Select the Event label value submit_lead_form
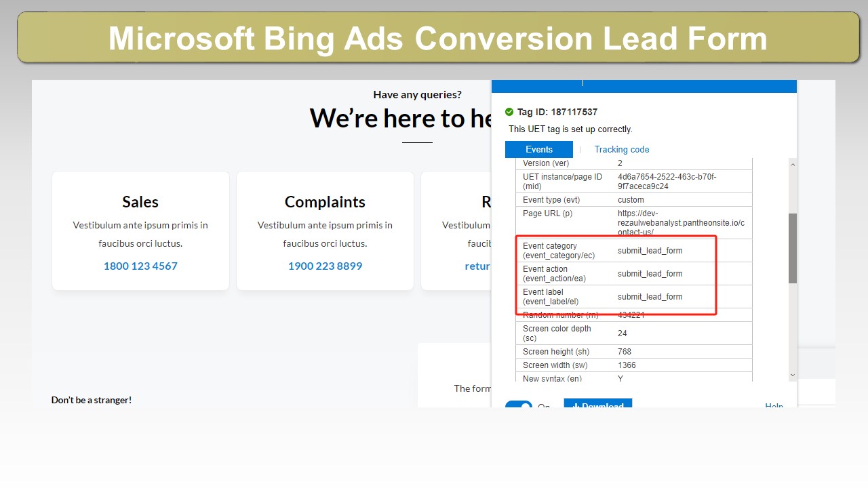The height and width of the screenshot is (488, 868). (650, 297)
